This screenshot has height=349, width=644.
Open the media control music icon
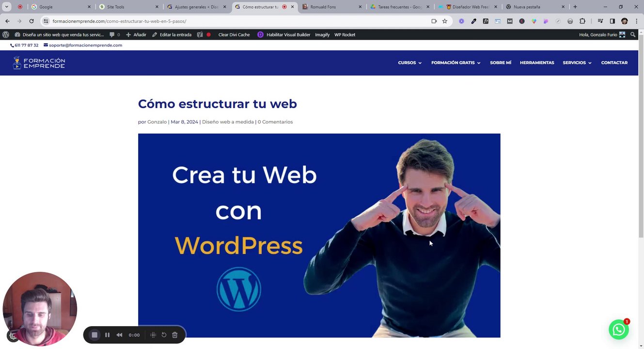tap(600, 21)
